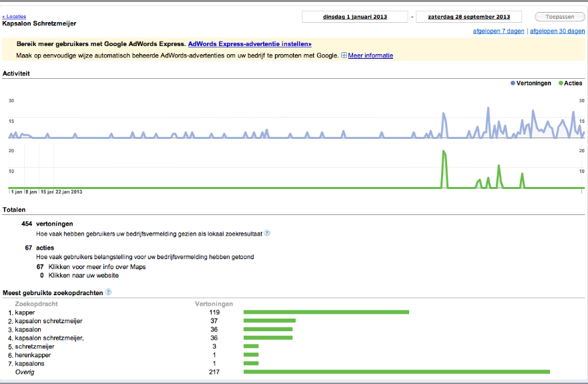Open the Meer informatie link
588x384 pixels.
tap(370, 55)
